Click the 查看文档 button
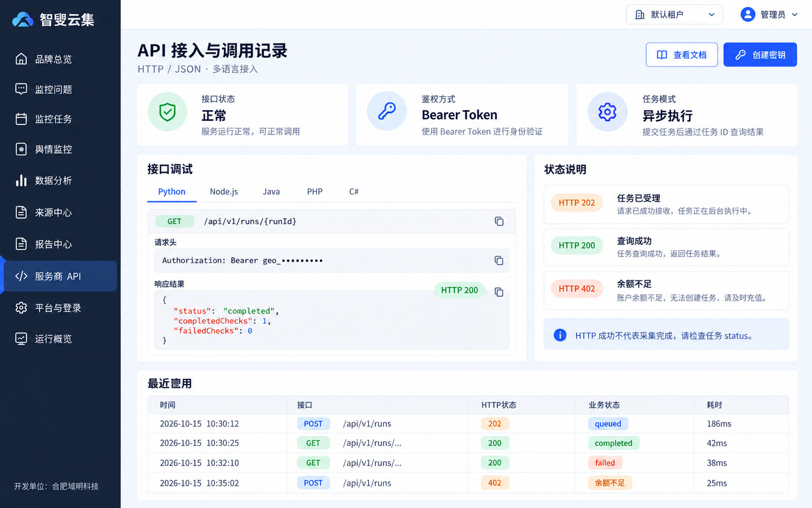Viewport: 812px width, 508px height. (x=681, y=55)
